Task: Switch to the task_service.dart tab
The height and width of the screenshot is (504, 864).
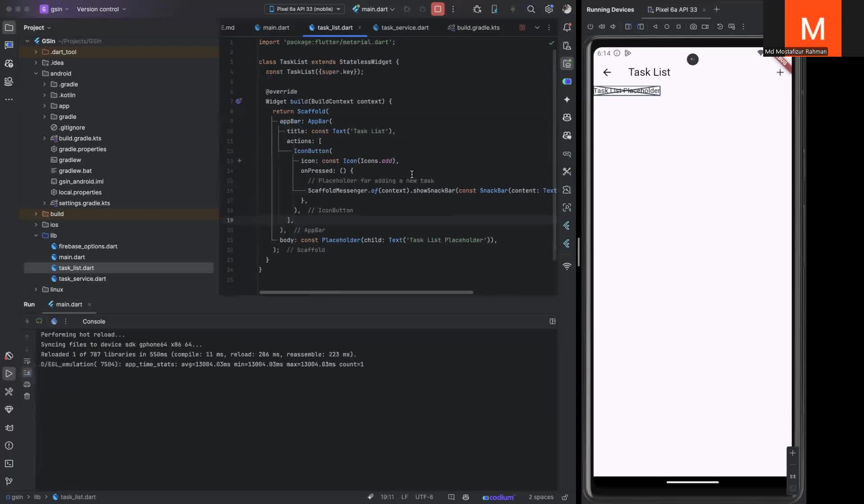Action: click(400, 27)
